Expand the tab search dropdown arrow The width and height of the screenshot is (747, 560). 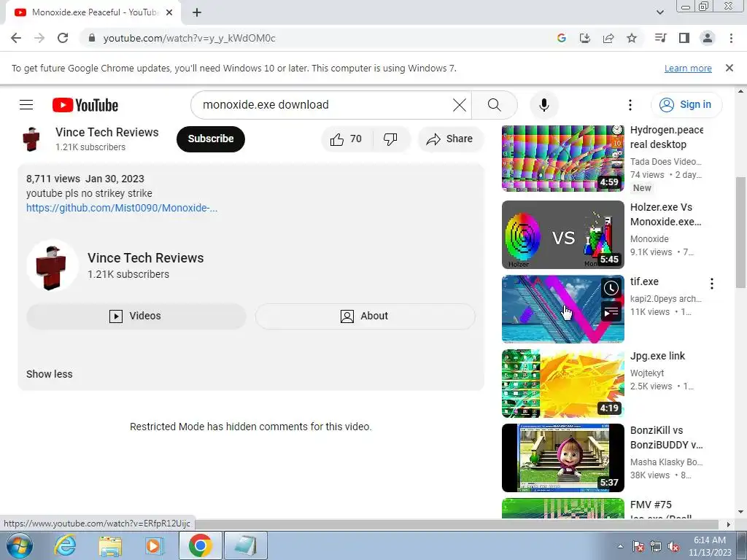[659, 13]
